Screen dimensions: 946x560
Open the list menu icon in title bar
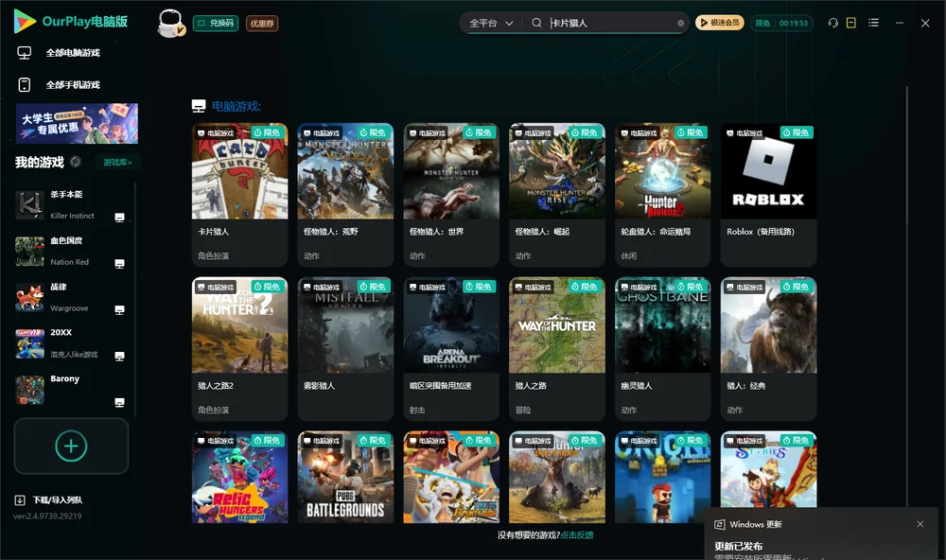(x=873, y=23)
